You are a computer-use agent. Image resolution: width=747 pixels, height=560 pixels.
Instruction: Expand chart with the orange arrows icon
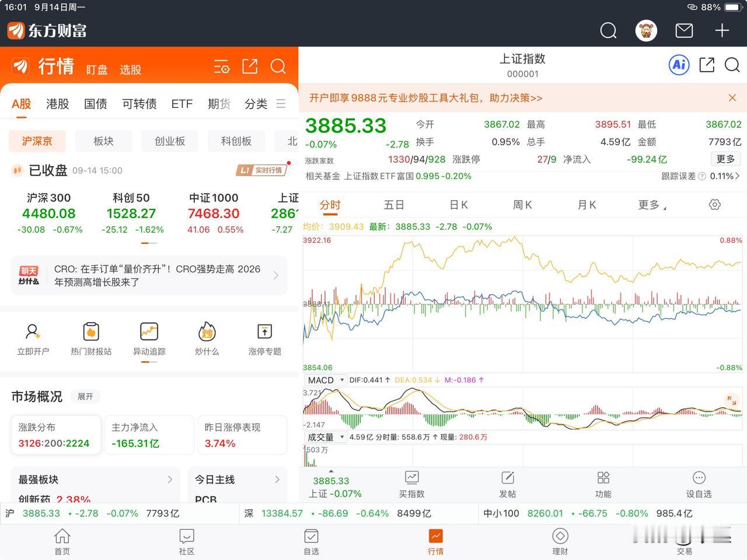point(731,400)
